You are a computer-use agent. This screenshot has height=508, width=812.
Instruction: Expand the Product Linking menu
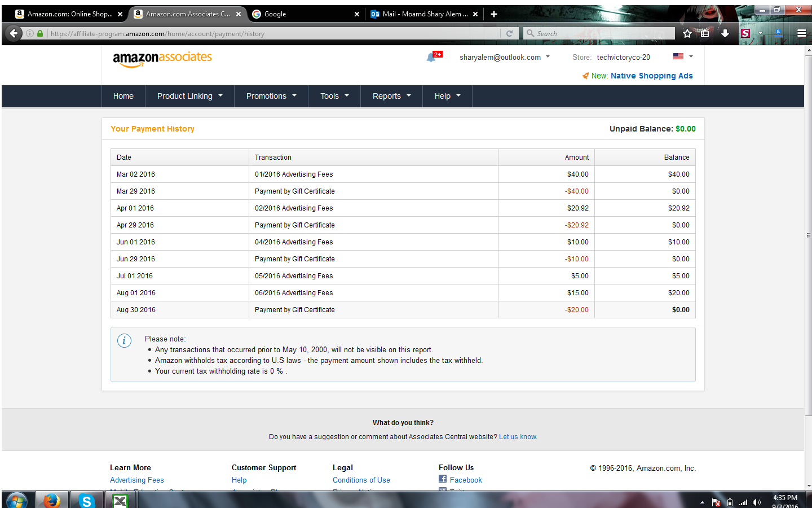[189, 96]
